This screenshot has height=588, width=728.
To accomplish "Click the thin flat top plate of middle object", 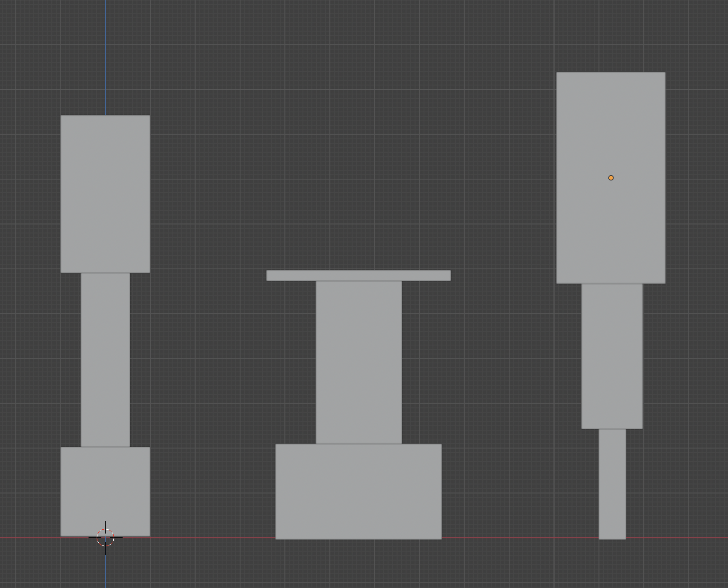I will pos(358,275).
